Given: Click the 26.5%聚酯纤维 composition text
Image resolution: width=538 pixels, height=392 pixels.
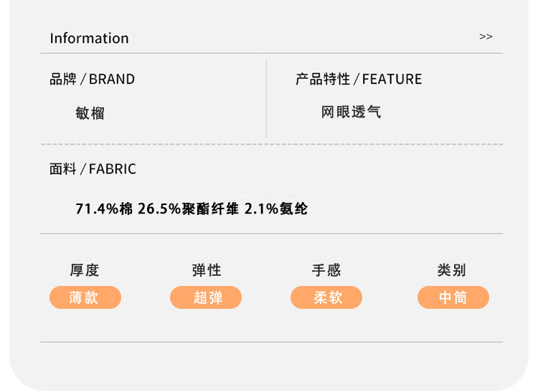Looking at the screenshot, I should pyautogui.click(x=188, y=209).
